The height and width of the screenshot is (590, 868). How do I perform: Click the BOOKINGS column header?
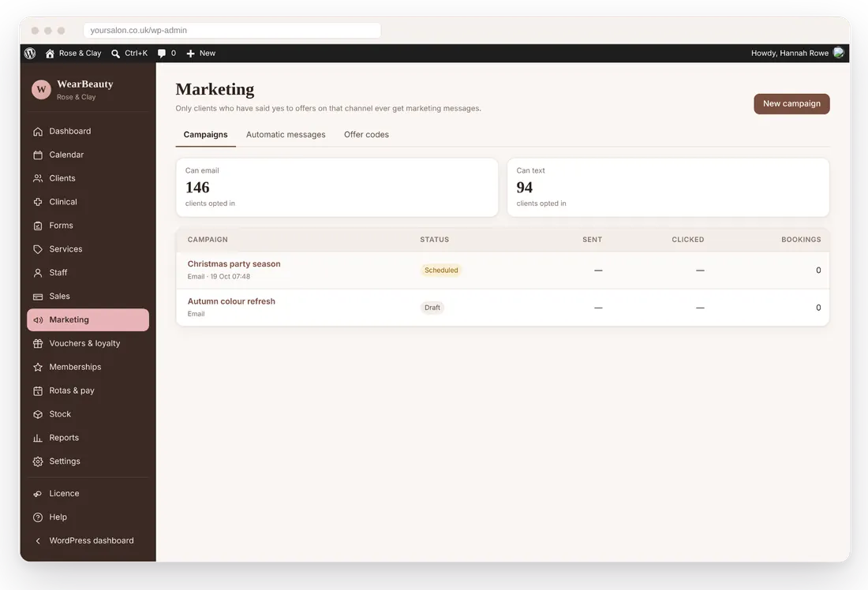(x=801, y=240)
